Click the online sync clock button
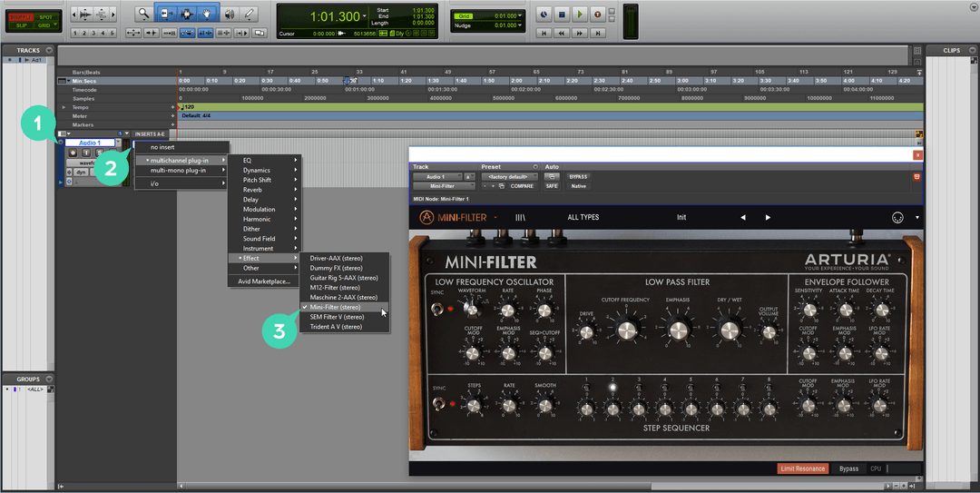The width and height of the screenshot is (980, 493). [x=544, y=14]
